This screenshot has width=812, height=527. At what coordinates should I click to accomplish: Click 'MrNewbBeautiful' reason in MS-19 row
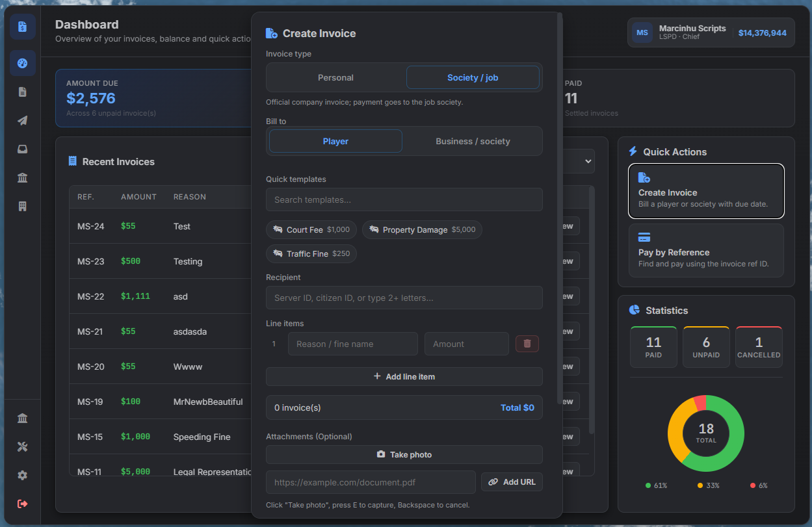[208, 402]
